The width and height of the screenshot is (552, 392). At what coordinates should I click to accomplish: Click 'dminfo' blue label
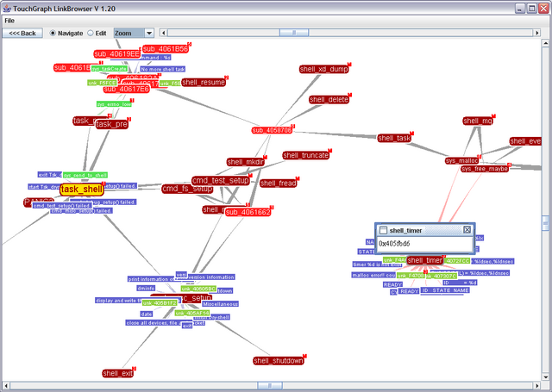(x=146, y=289)
